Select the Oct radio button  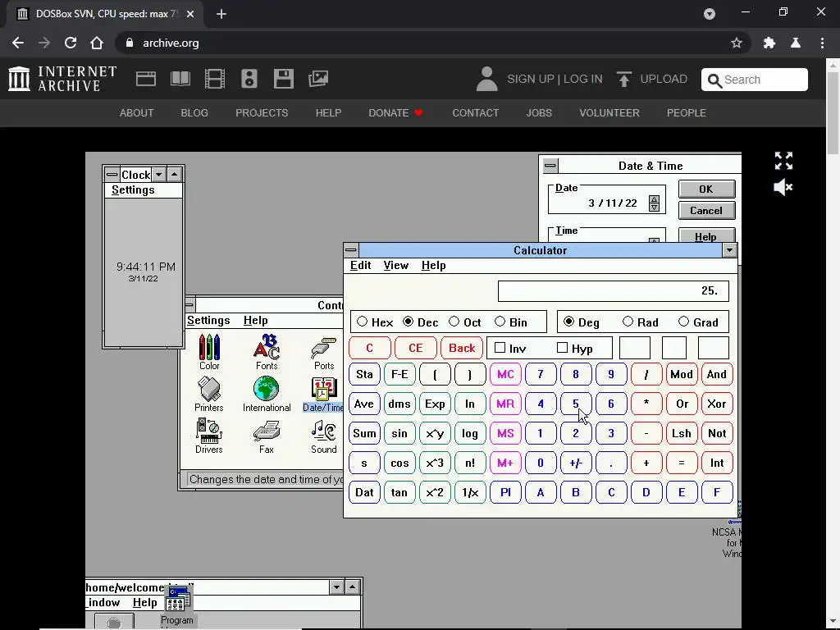(x=454, y=322)
